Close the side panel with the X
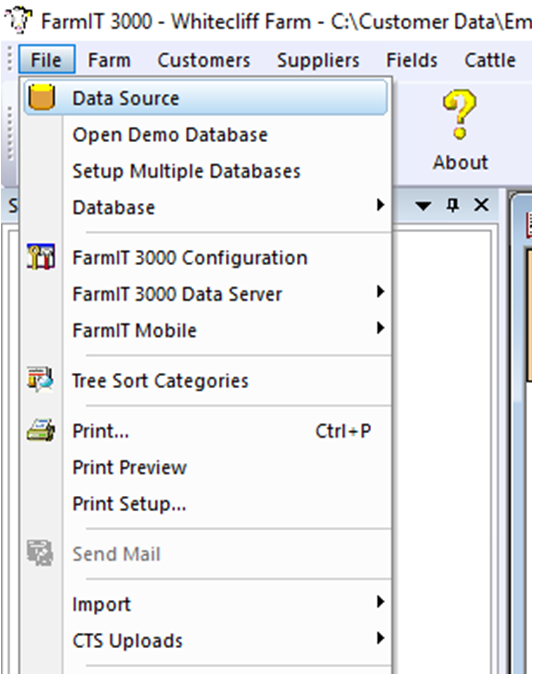The width and height of the screenshot is (533, 675). pyautogui.click(x=481, y=205)
